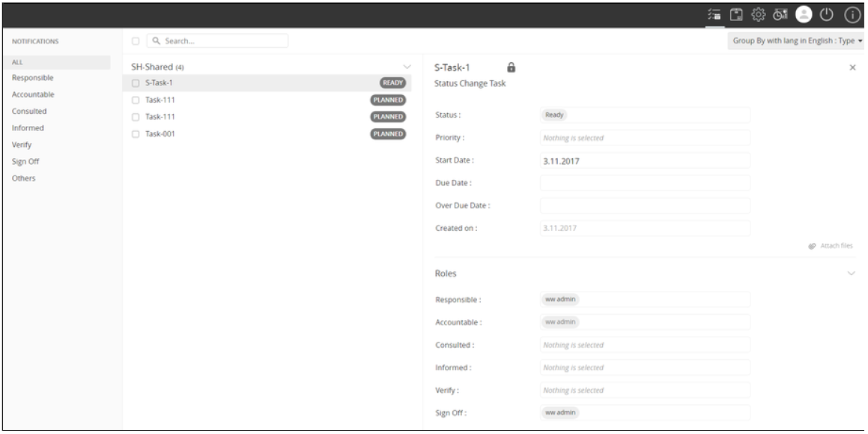
Task: Open the info icon in top bar
Action: (x=852, y=15)
